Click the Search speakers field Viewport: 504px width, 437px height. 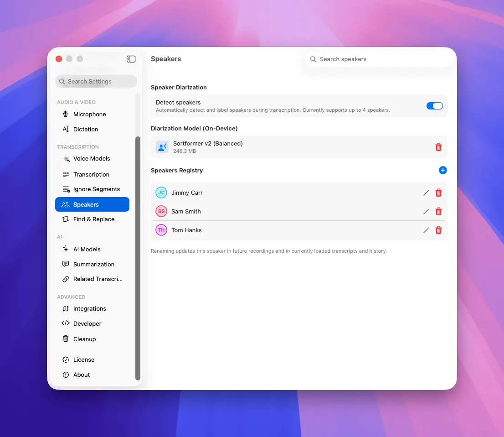379,59
